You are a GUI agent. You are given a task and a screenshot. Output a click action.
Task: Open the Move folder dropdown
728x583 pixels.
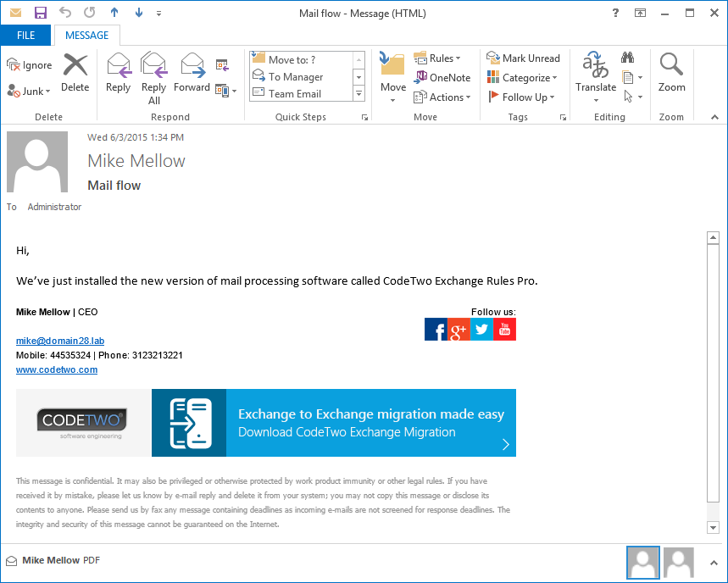coord(392,78)
